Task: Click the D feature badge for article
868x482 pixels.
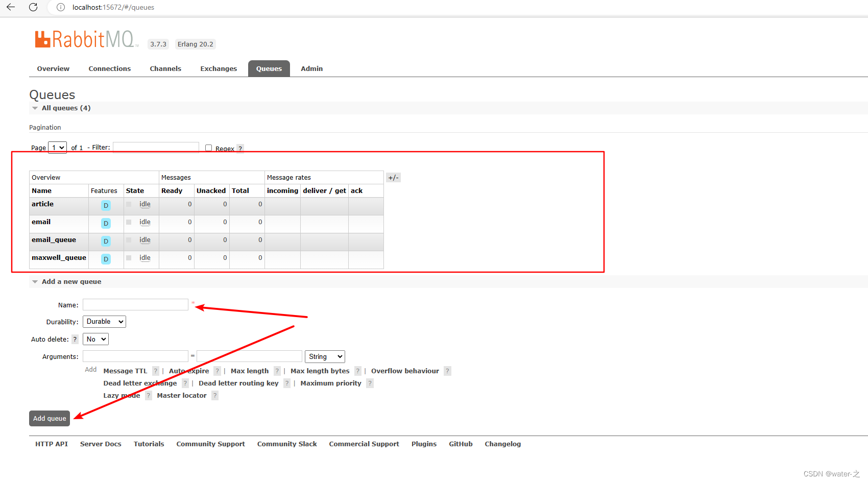Action: pos(106,205)
